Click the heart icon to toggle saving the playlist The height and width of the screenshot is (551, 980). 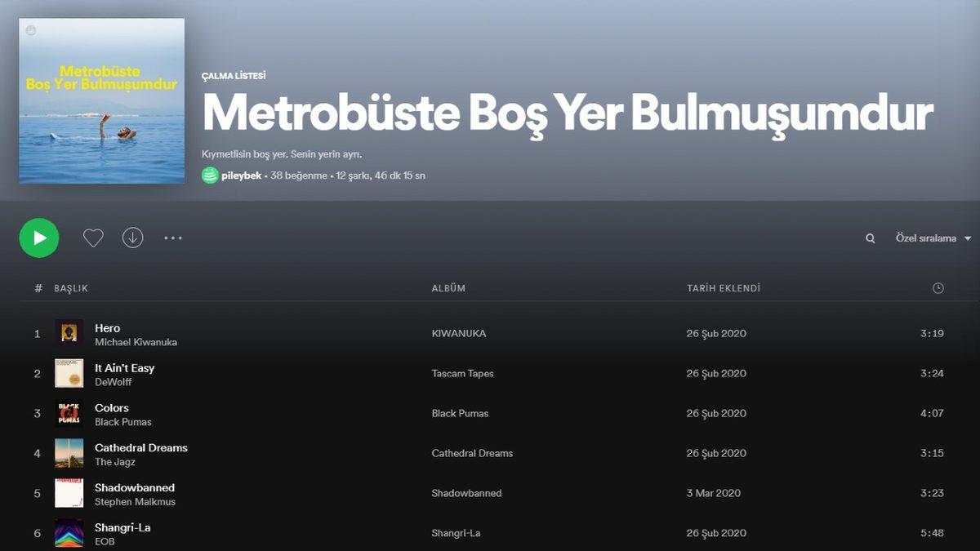click(x=92, y=238)
